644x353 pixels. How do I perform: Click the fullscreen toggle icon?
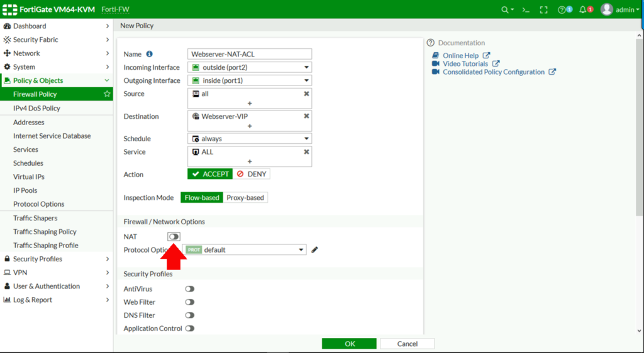pos(544,9)
